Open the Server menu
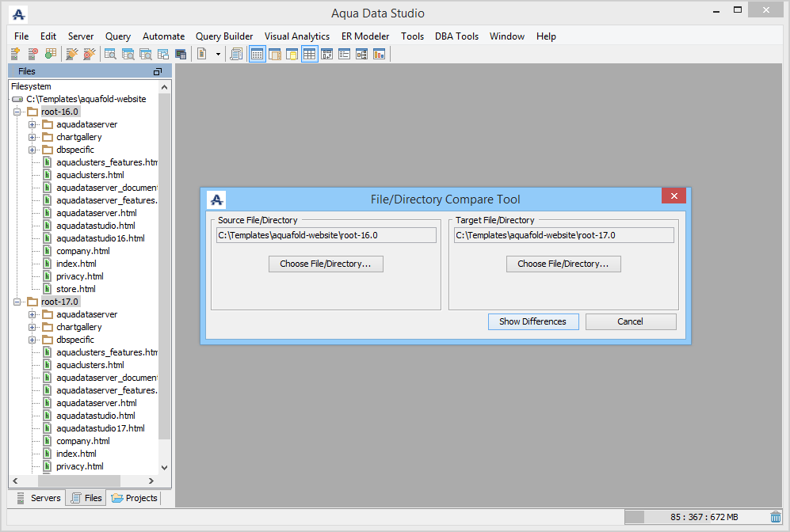790x532 pixels. [81, 36]
